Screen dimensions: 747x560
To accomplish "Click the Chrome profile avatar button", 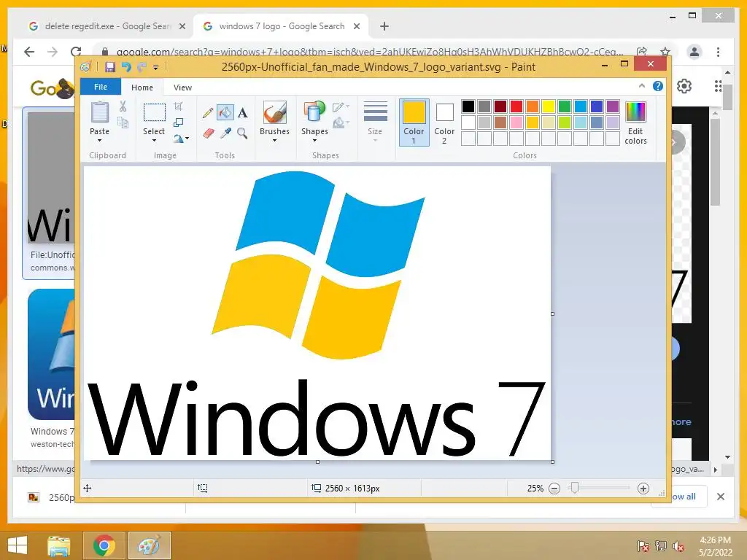I will pos(694,52).
